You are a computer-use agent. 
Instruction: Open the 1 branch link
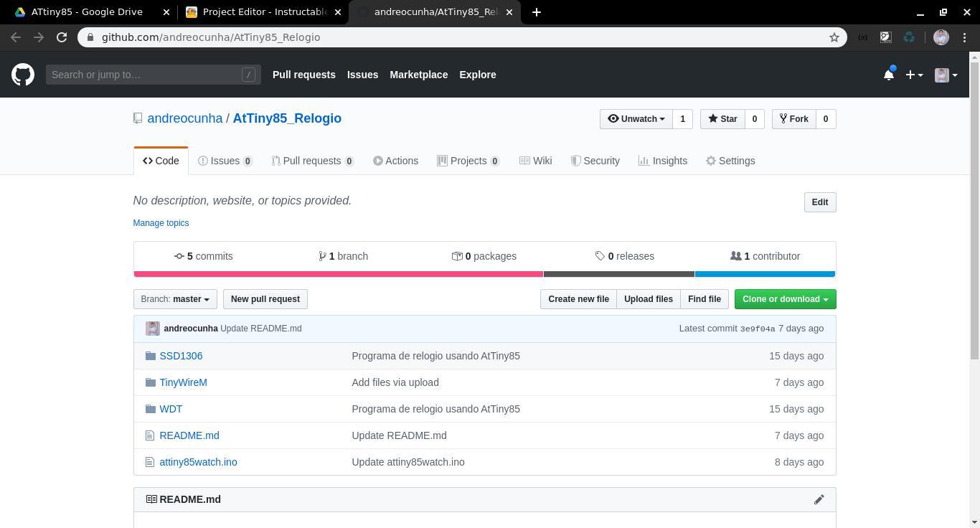click(344, 256)
